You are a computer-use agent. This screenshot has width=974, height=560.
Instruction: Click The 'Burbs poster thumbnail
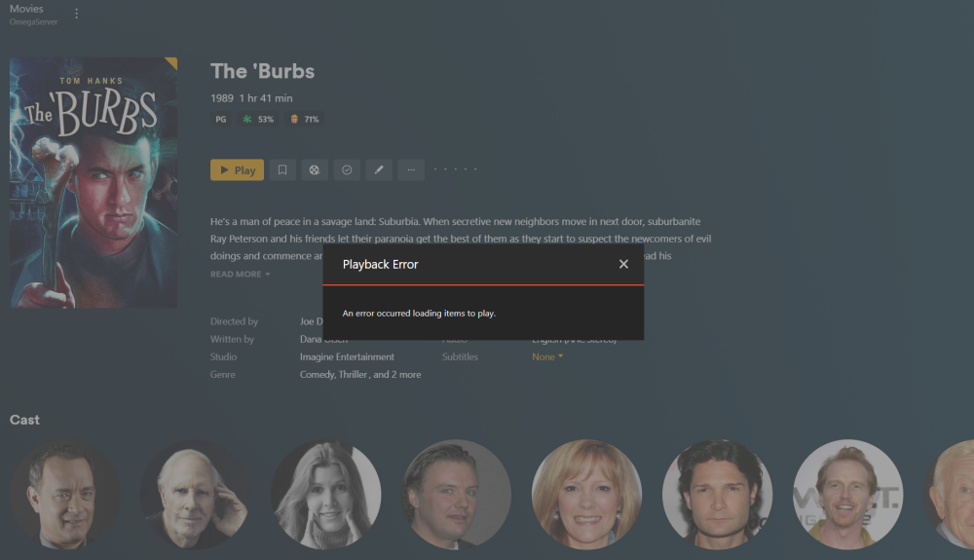94,182
